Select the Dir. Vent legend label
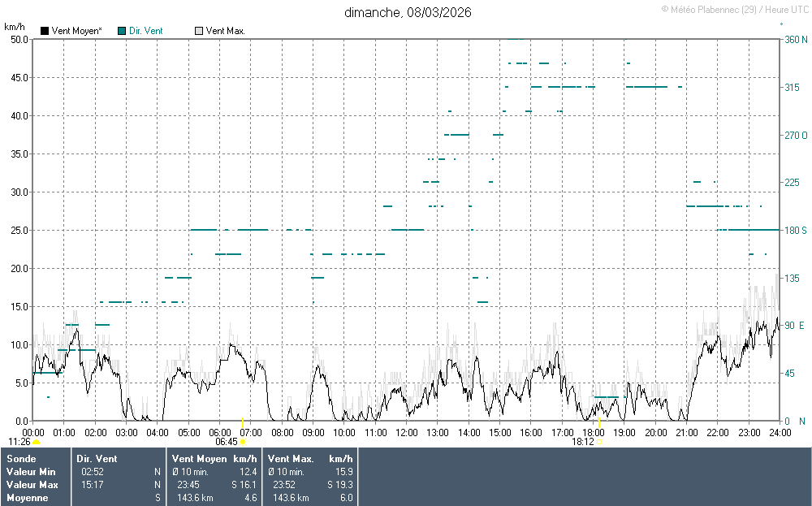 point(145,31)
